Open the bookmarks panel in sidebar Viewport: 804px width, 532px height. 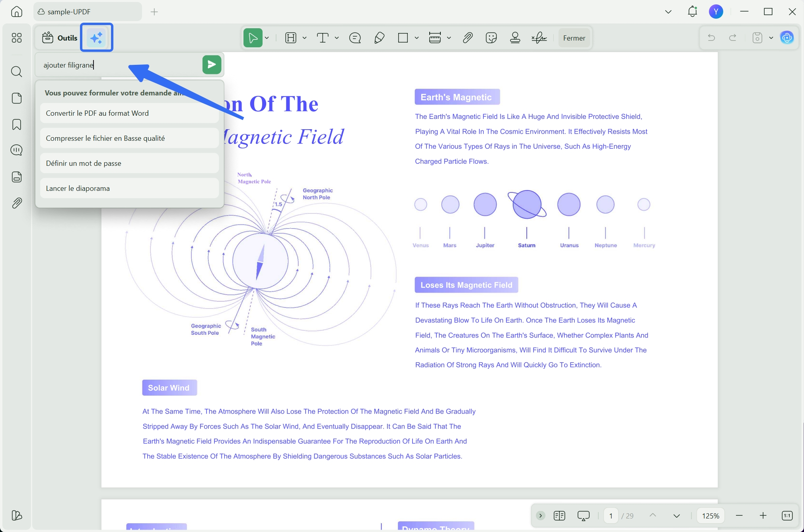[x=17, y=124]
